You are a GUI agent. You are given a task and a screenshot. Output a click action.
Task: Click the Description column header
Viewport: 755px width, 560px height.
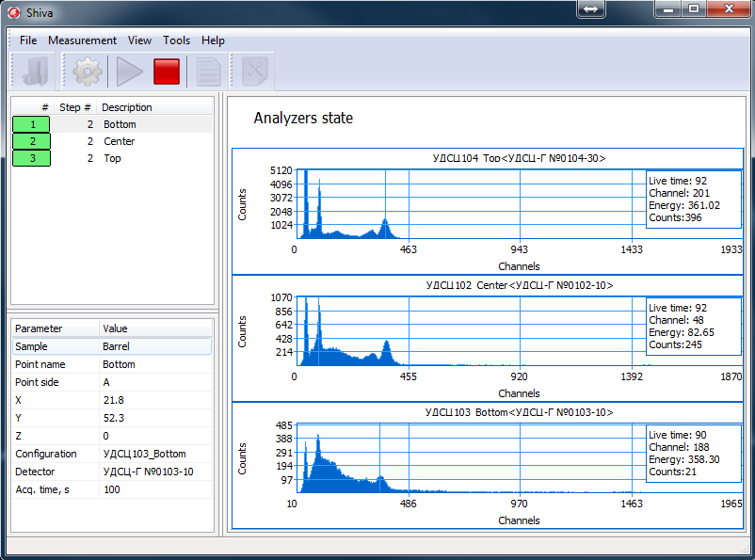[x=127, y=107]
